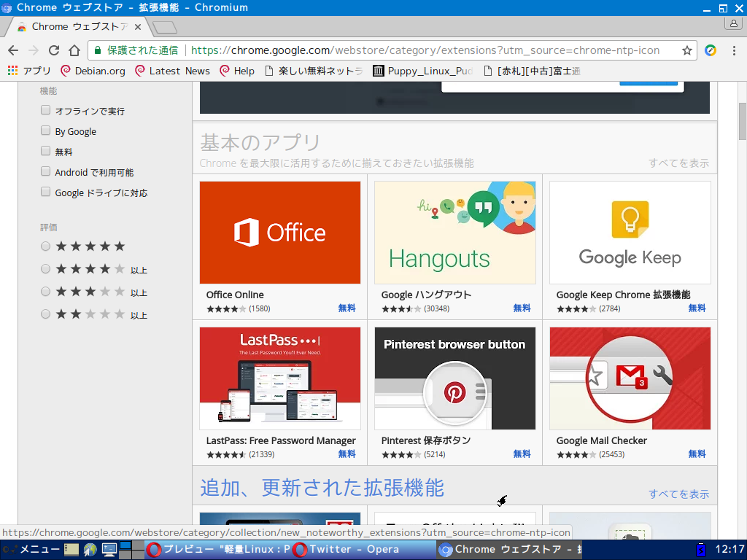Click the Office Online title text
The image size is (747, 560).
click(x=235, y=295)
